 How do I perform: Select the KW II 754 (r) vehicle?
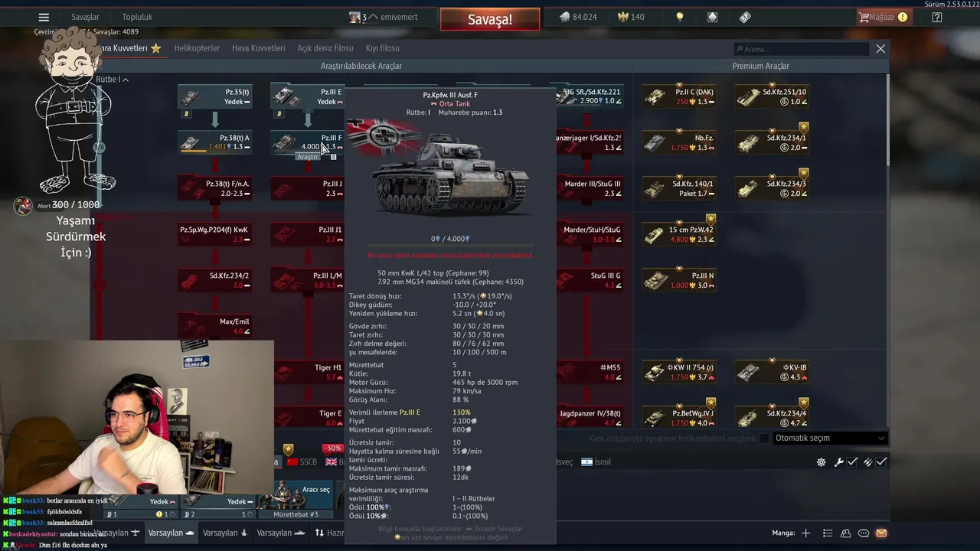[679, 372]
